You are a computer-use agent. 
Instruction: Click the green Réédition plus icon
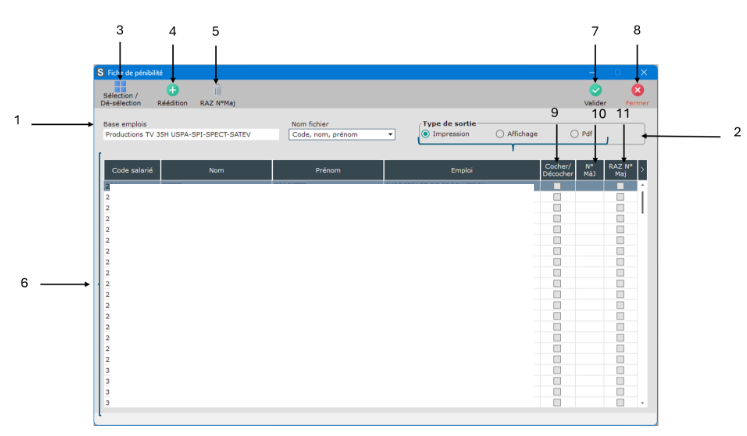pos(172,90)
